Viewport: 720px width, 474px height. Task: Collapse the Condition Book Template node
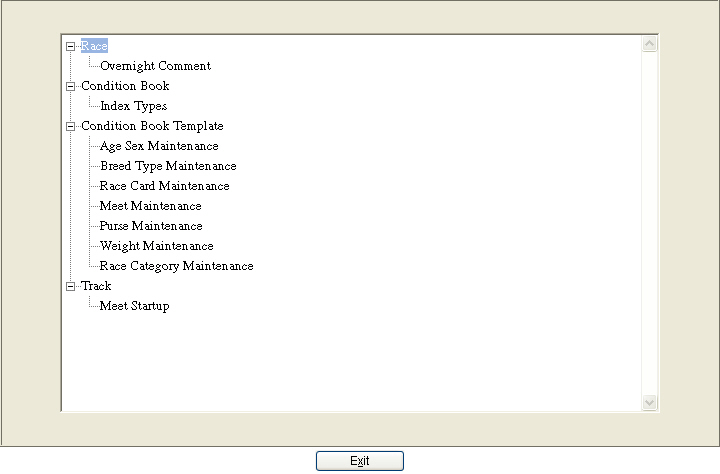tap(70, 126)
